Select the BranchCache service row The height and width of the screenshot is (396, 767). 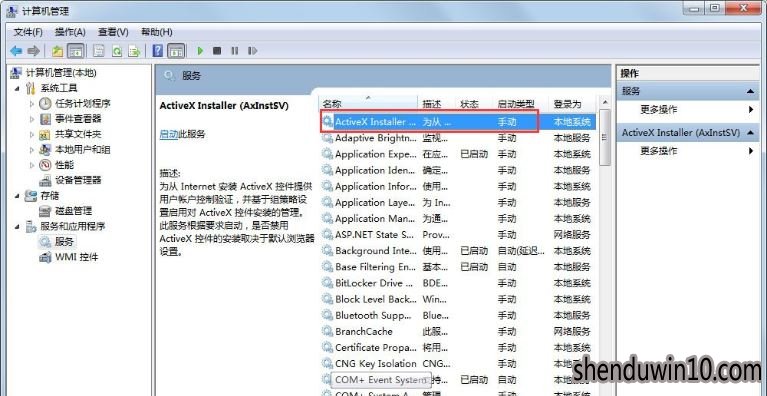[458, 331]
